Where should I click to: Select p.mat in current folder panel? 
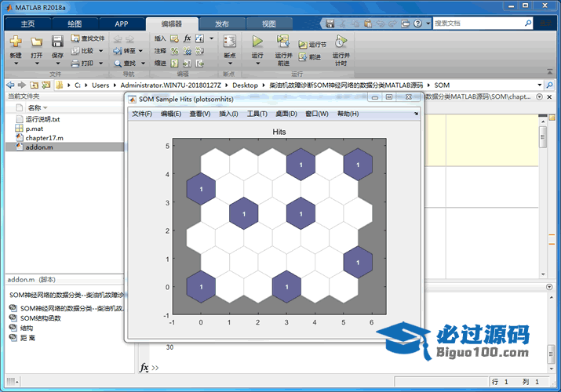pyautogui.click(x=34, y=128)
